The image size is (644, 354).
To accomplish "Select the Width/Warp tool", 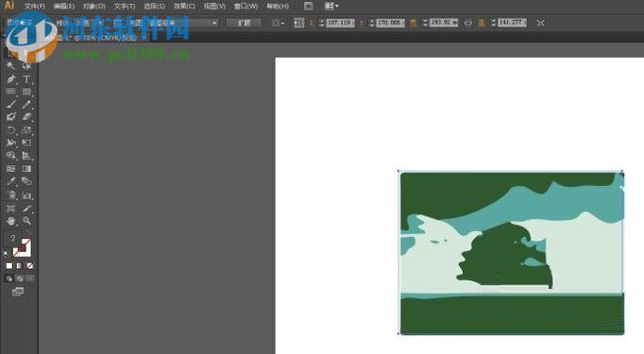I will point(10,143).
